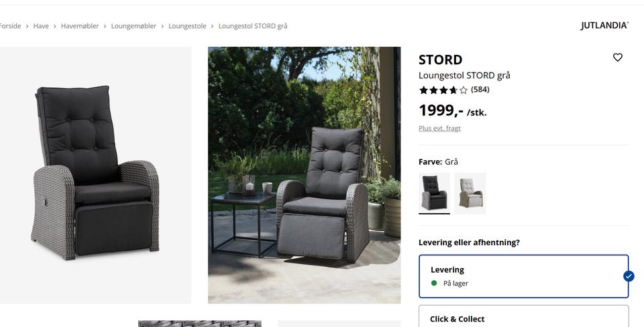
Task: Select the light beige color variant swatch
Action: pos(470,193)
